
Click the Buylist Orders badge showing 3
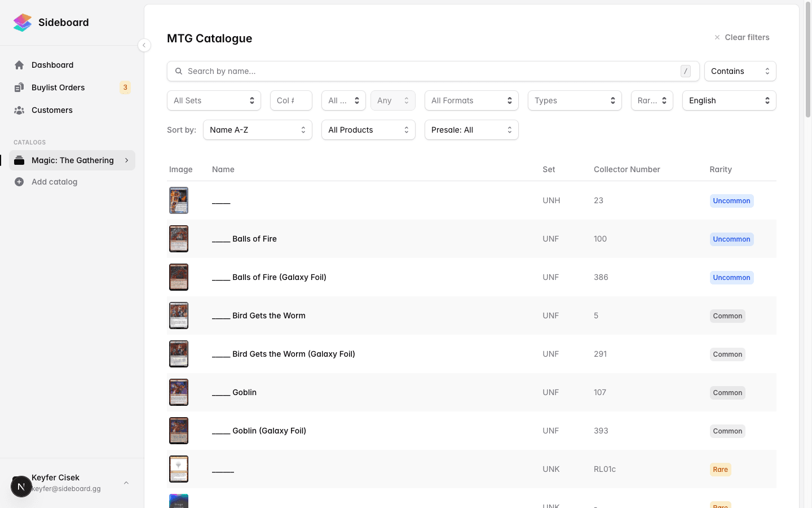[125, 87]
